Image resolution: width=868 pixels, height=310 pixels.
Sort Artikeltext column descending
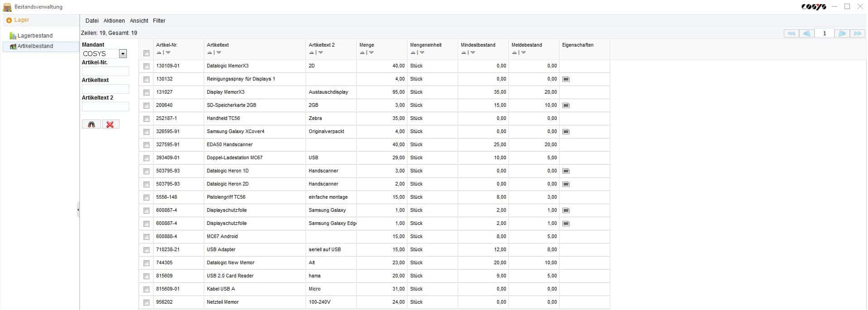pos(219,52)
